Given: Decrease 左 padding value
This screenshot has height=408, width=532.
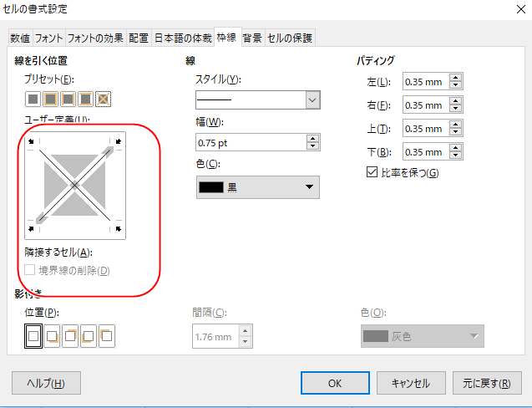Looking at the screenshot, I should [456, 85].
